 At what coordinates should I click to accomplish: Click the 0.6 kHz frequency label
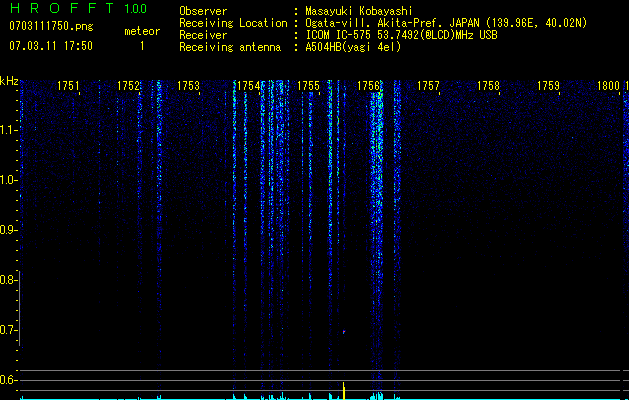click(8, 380)
